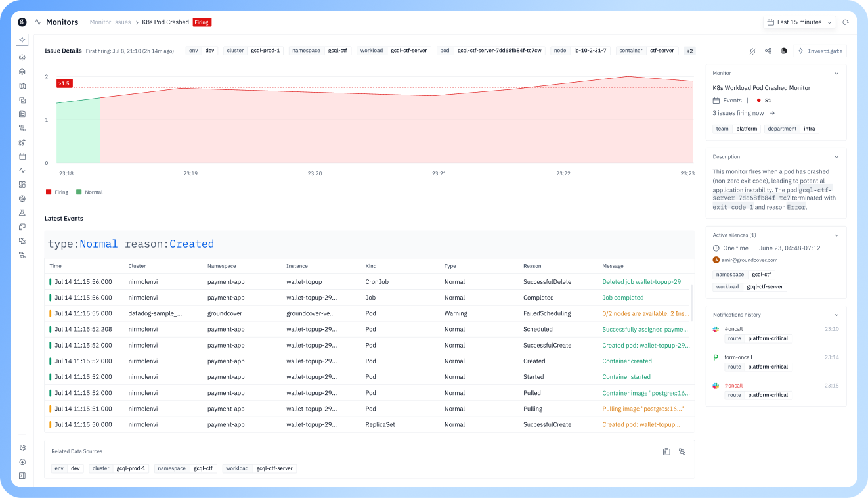868x498 pixels.
Task: Collapse the Notifications history panel chevron
Action: tap(836, 315)
